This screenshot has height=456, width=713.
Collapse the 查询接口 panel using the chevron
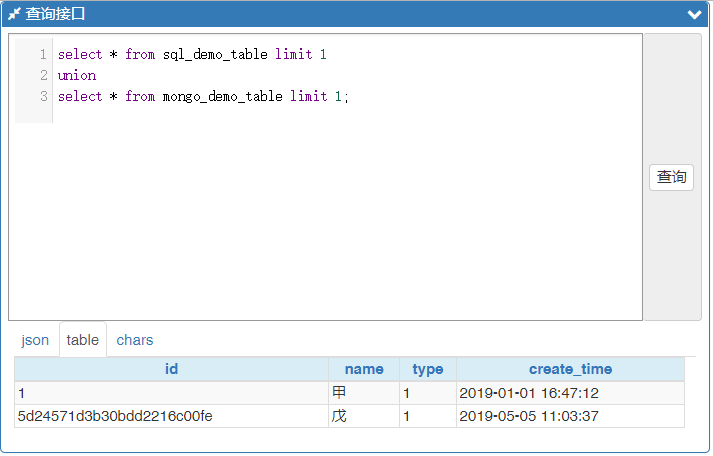coord(694,14)
